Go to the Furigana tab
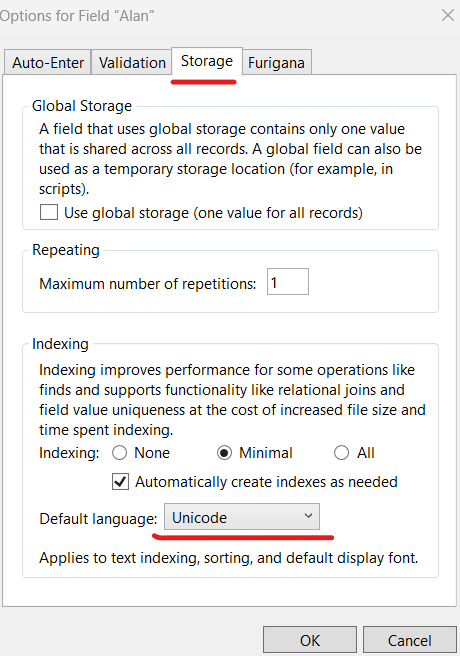Image resolution: width=460 pixels, height=656 pixels. pyautogui.click(x=276, y=63)
